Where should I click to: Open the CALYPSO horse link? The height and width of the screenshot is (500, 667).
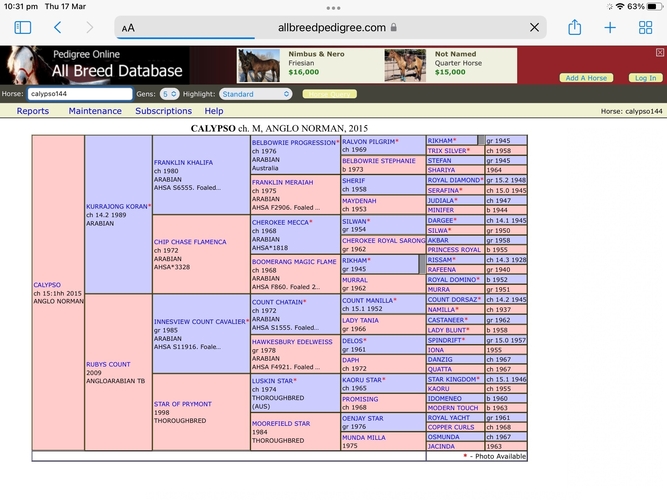click(x=47, y=285)
